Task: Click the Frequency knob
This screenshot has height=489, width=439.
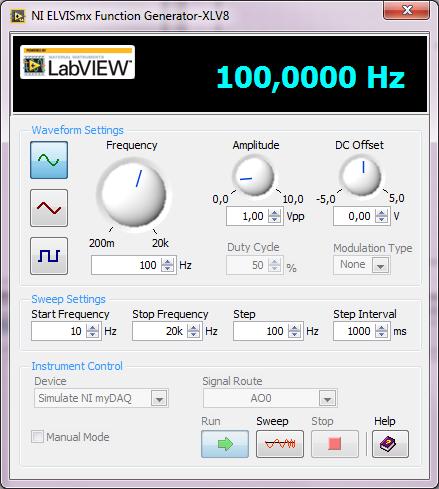Action: coord(134,194)
